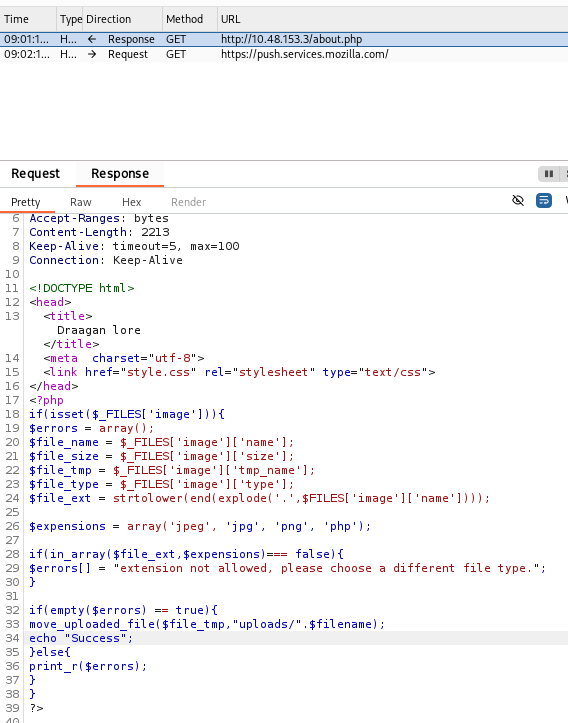The height and width of the screenshot is (723, 568).
Task: Open the Request tab
Action: click(x=36, y=174)
